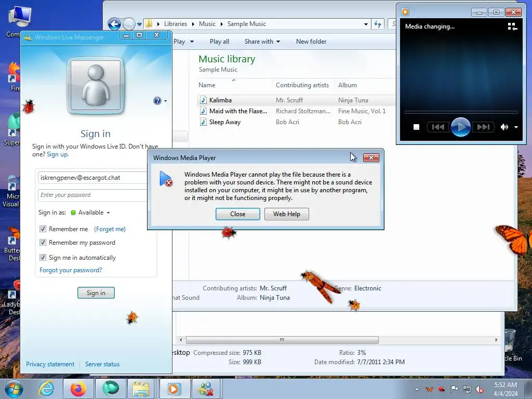The image size is (532, 399).
Task: Create a New folder
Action: pyautogui.click(x=311, y=42)
